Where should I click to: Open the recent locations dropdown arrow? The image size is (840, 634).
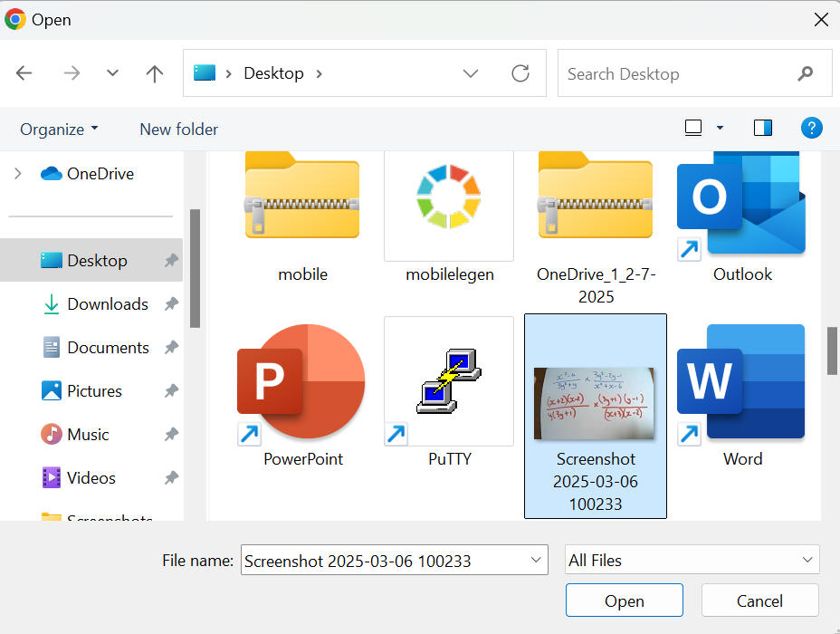[112, 74]
